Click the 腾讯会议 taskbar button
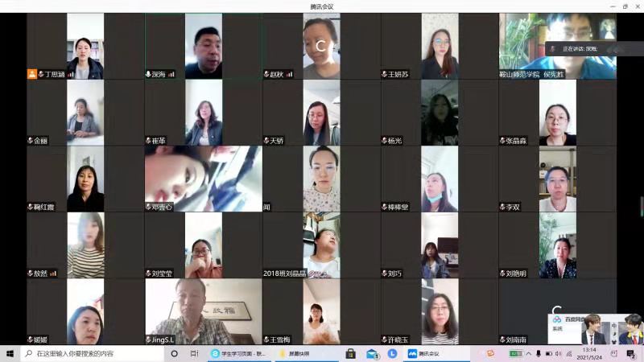The width and height of the screenshot is (644, 362). tap(423, 353)
